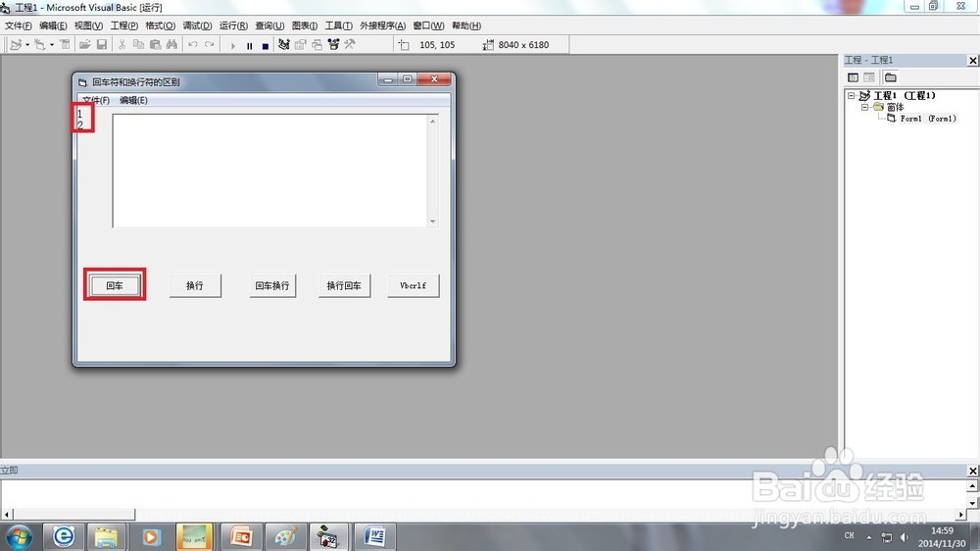
Task: Toggle Folders icon in project panel
Action: [891, 77]
